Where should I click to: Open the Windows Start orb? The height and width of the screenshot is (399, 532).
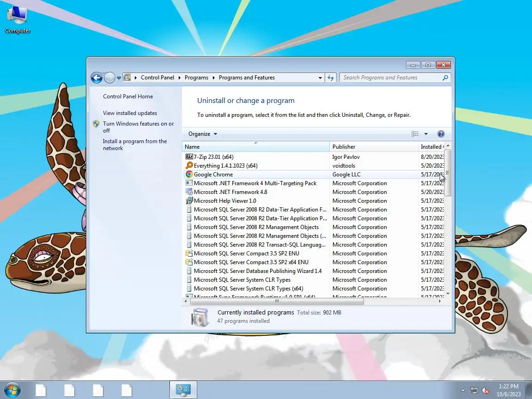click(12, 390)
